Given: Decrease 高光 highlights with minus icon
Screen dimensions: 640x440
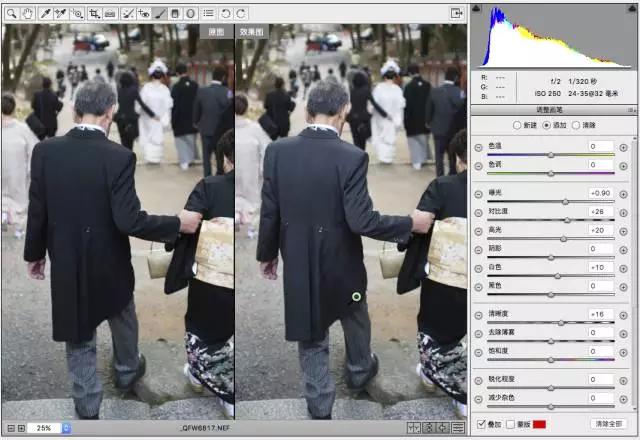Looking at the screenshot, I should tap(478, 232).
